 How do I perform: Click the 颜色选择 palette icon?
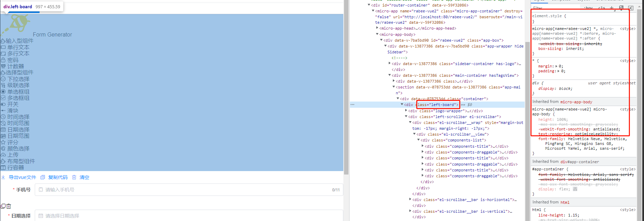pyautogui.click(x=3, y=149)
